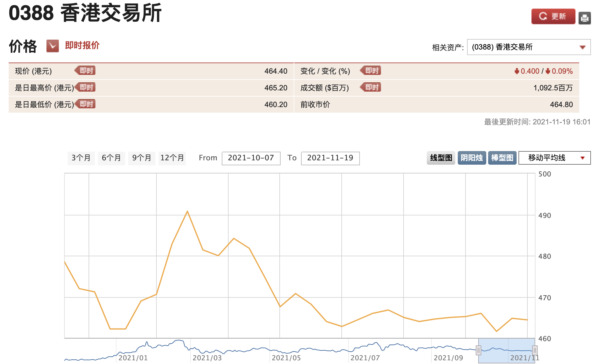
Task: Click the To date field
Action: click(330, 158)
